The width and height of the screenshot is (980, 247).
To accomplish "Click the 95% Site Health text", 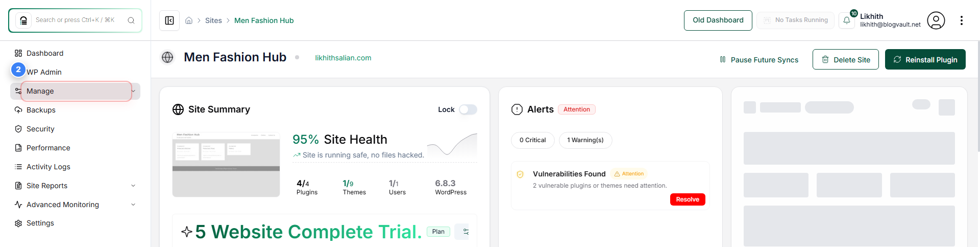I will coord(340,140).
